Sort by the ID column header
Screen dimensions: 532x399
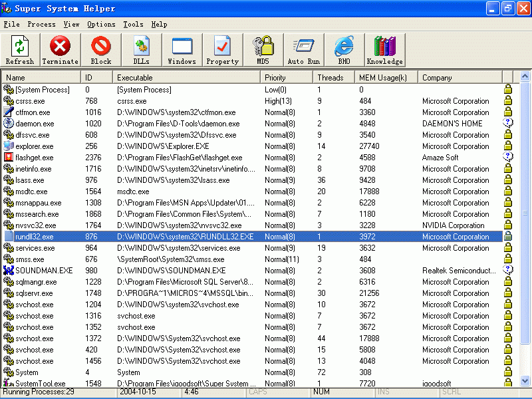click(96, 77)
